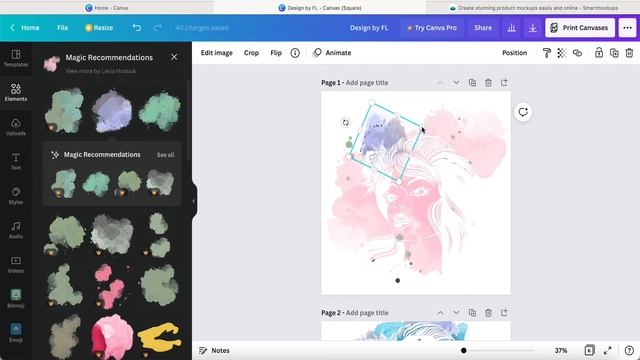Image resolution: width=640 pixels, height=360 pixels.
Task: Click the Animate button
Action: pos(332,53)
